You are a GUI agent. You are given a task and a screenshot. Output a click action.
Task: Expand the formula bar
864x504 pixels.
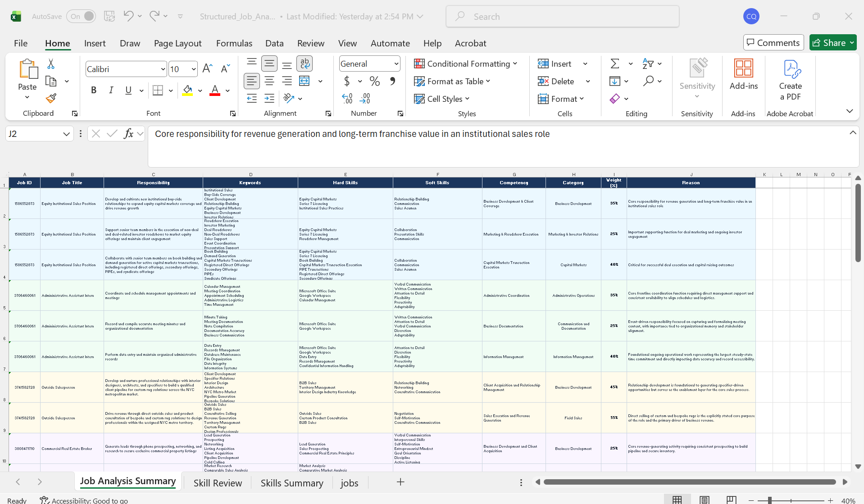pos(853,132)
